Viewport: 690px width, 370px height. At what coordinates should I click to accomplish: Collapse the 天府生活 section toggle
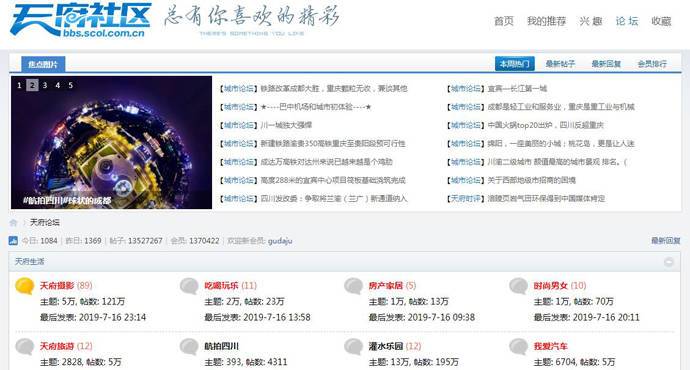668,262
